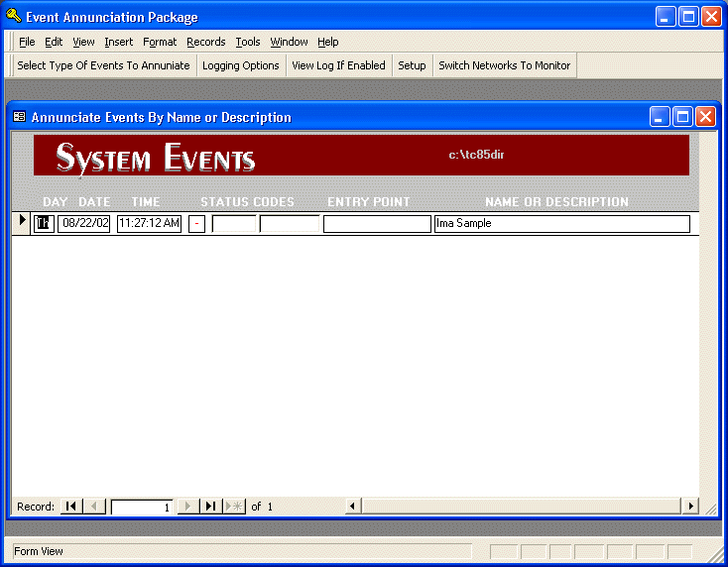Image resolution: width=728 pixels, height=567 pixels.
Task: Maximize the Annunciate Events inner window
Action: 682,117
